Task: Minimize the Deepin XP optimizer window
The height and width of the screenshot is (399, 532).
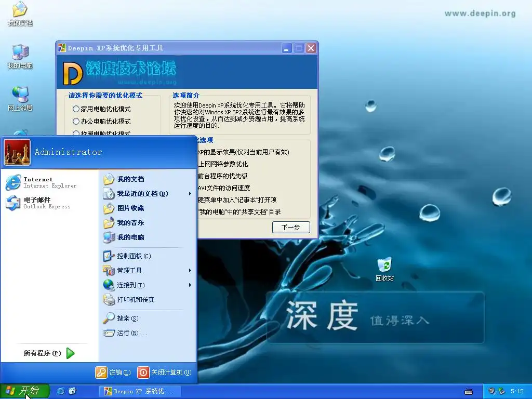Action: (x=287, y=48)
